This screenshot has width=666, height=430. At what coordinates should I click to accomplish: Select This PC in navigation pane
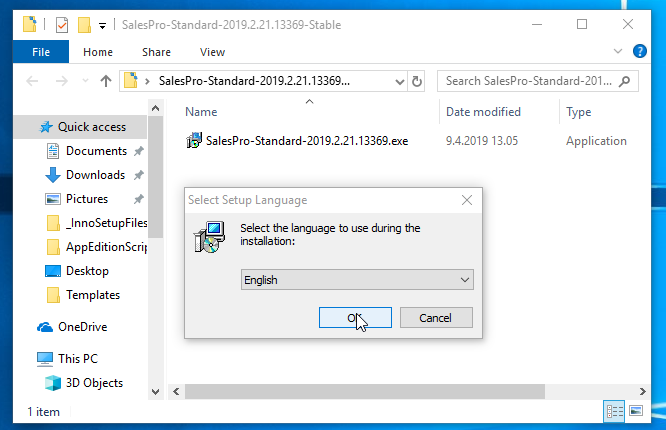pos(78,359)
